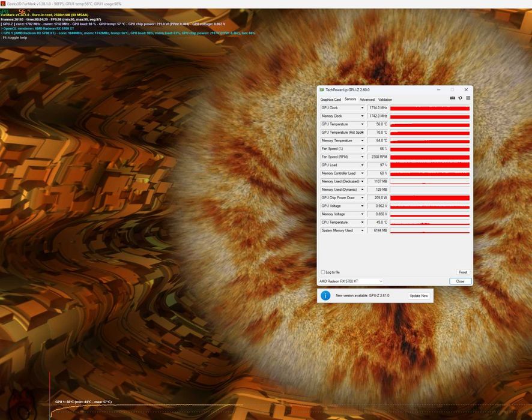The width and height of the screenshot is (532, 420).
Task: Open the GPU Chip Power Draw dropdown
Action: 362,197
